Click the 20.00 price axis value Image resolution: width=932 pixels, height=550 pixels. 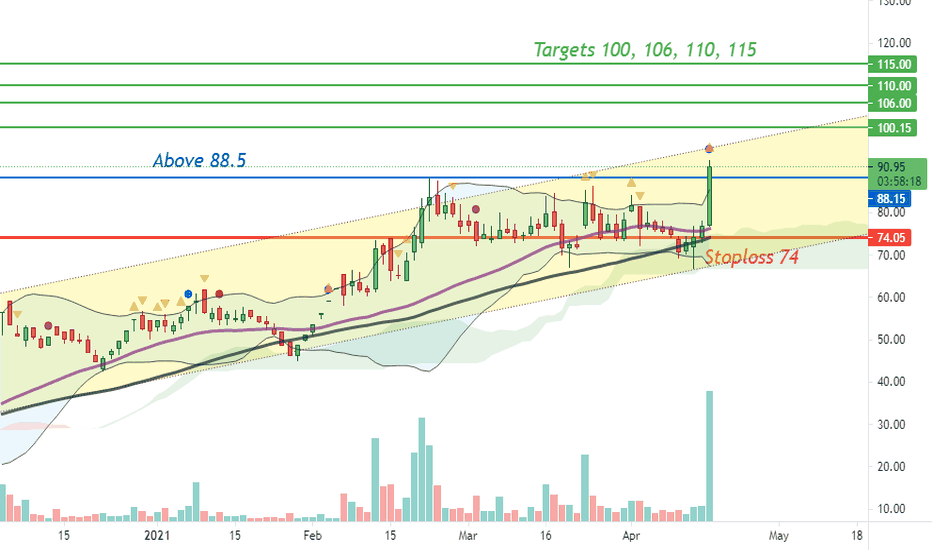(891, 467)
